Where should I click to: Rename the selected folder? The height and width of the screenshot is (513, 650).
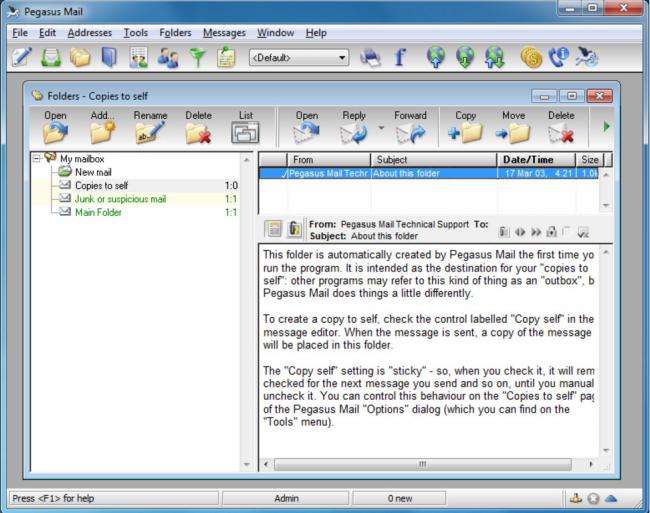pyautogui.click(x=150, y=127)
